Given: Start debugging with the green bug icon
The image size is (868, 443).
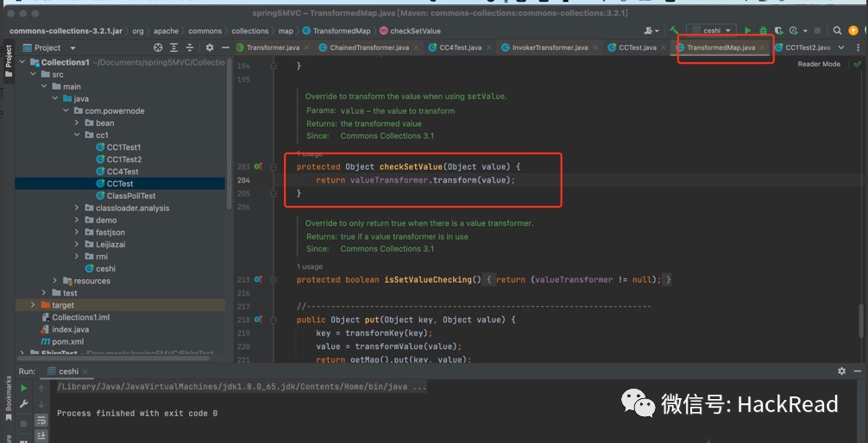Looking at the screenshot, I should click(763, 31).
